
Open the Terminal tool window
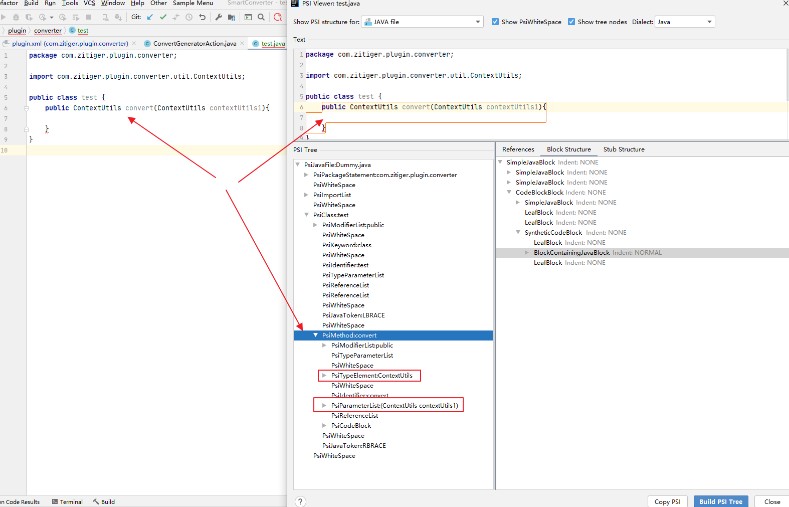(67, 501)
